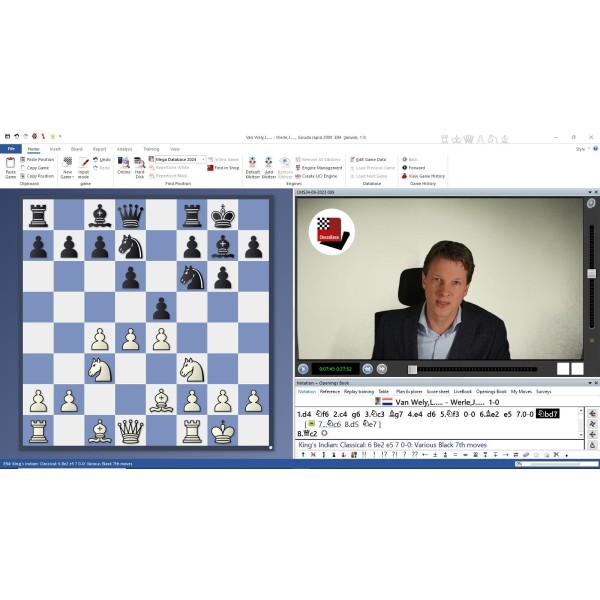600x600 pixels.
Task: Switch to the Board ribbon tab
Action: [x=77, y=149]
